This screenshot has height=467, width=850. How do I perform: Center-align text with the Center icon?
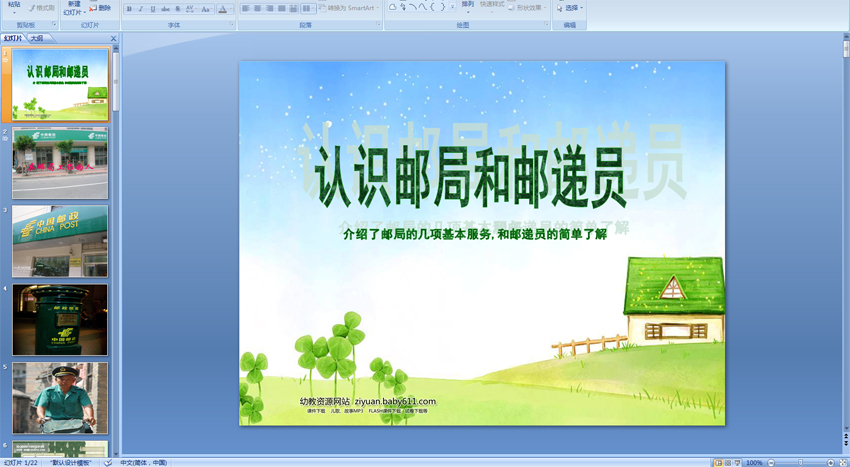[258, 9]
